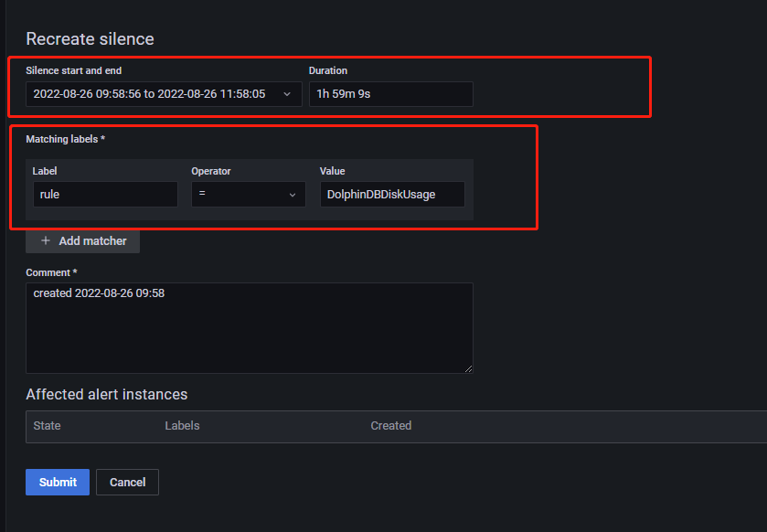Click the Value field with DolphinDBDiskUsage
767x532 pixels.
click(391, 195)
